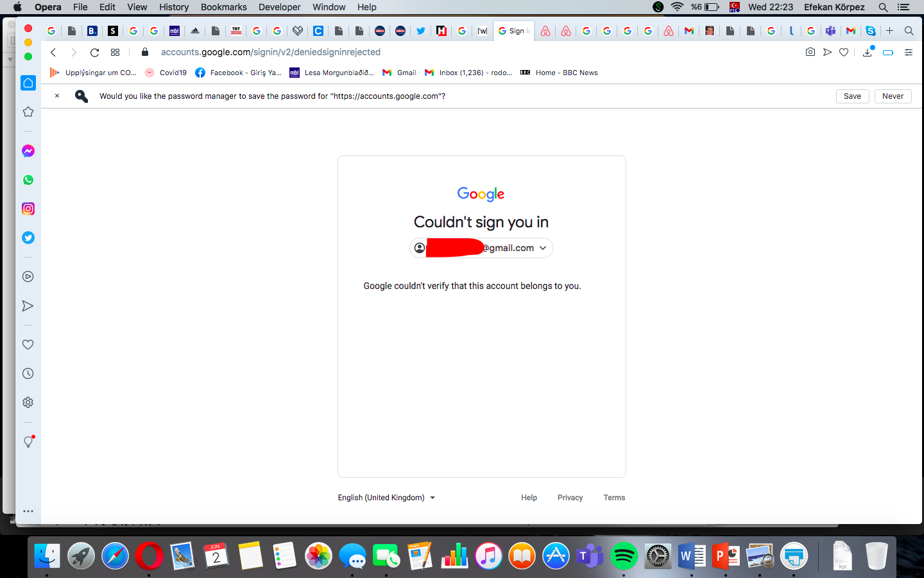
Task: Take a snapshot with camera icon
Action: point(810,52)
